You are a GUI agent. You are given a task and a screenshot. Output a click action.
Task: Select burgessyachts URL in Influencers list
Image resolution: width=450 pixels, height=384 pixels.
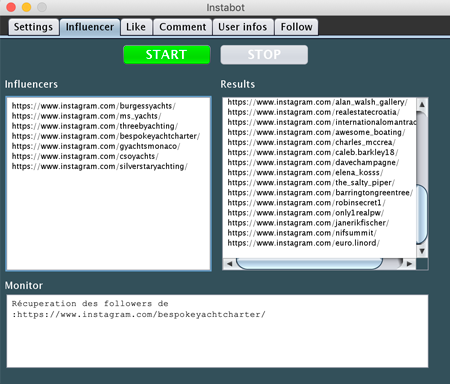coord(94,106)
